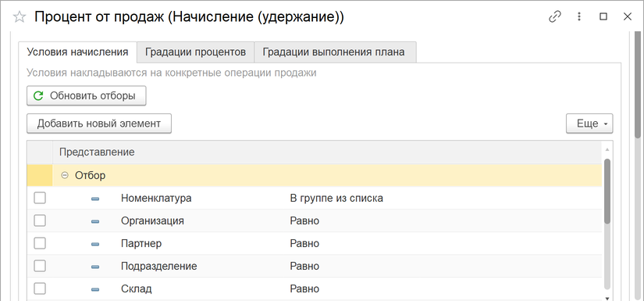This screenshot has height=301, width=644.
Task: Click the dash icon beside Подразделение
Action: pyautogui.click(x=95, y=267)
